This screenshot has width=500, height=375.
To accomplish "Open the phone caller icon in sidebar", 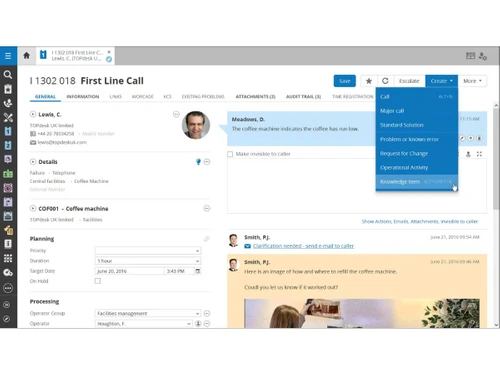I will pyautogui.click(x=8, y=103).
